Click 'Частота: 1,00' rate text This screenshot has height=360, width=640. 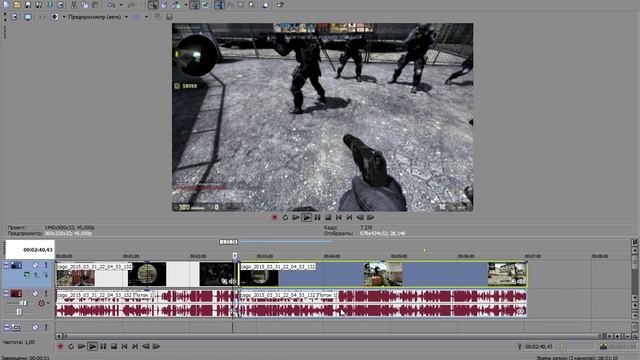click(x=19, y=342)
